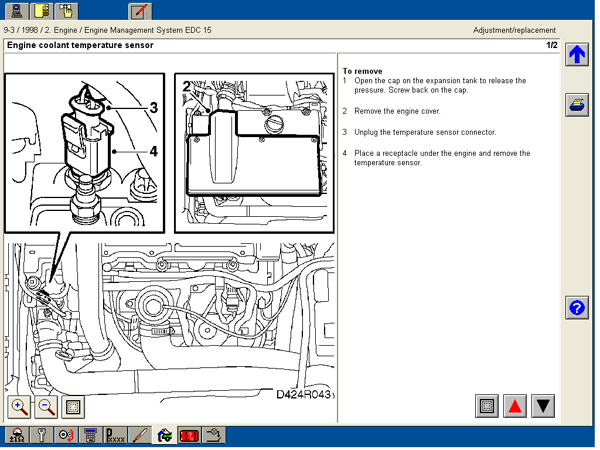Screen dimensions: 600x450
Task: Go to next page with black down triangle
Action: coord(543,405)
